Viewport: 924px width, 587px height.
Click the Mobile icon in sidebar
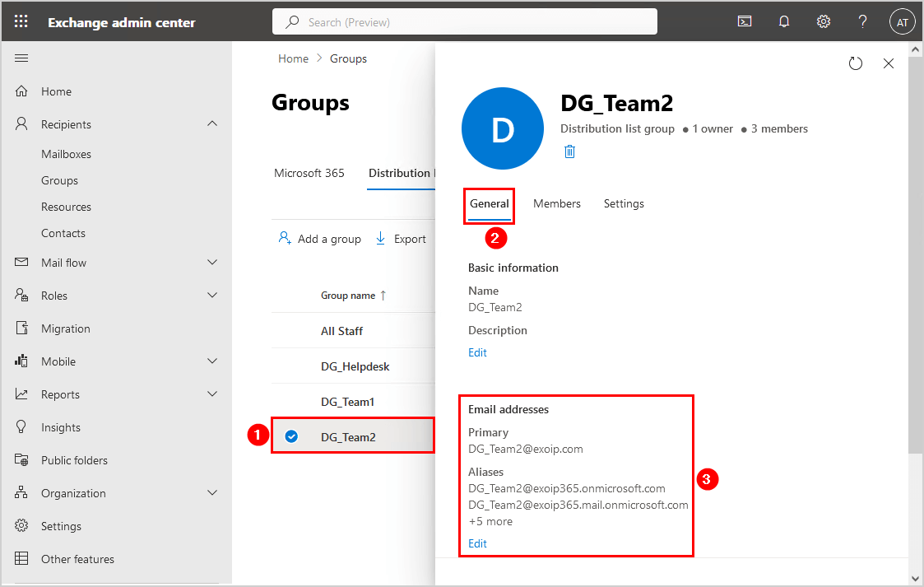point(21,361)
